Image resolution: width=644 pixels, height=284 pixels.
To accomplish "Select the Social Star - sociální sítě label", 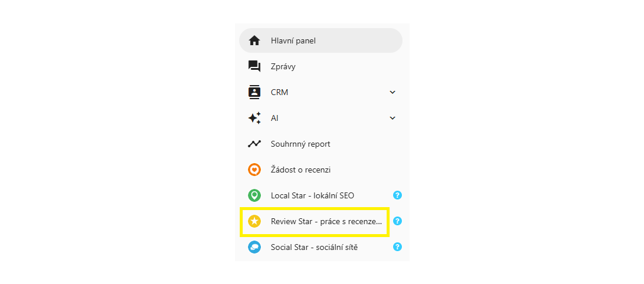I will (x=314, y=247).
